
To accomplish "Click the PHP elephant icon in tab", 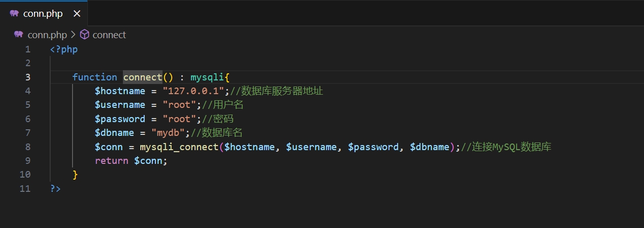I will 14,14.
